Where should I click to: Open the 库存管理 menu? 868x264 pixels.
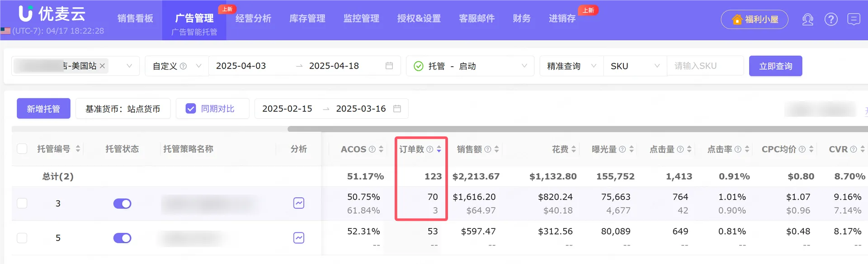(x=307, y=19)
